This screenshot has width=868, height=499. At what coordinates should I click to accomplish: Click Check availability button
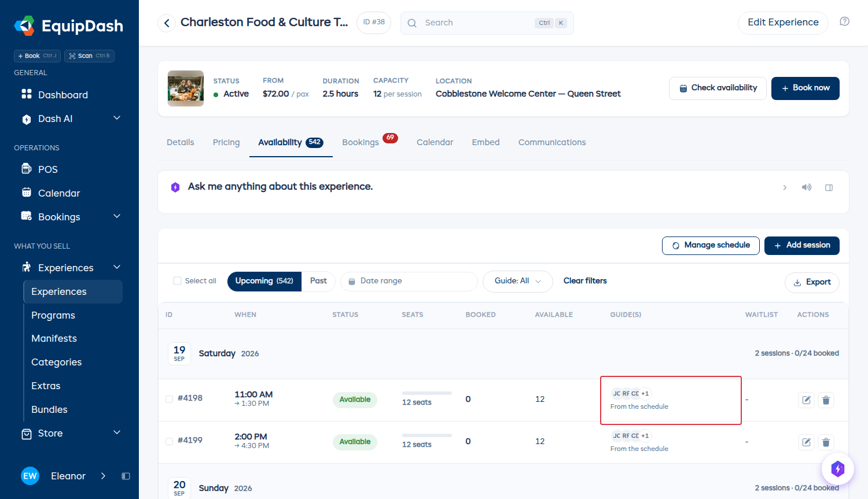(x=718, y=88)
